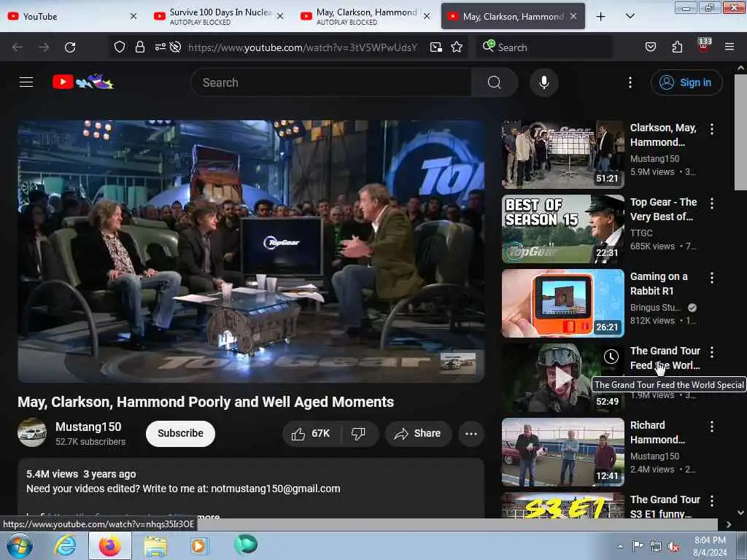Screen dimensions: 747x560
Task: Open Clarkson, May, Hammond 51:21 thumbnail
Action: pos(562,155)
